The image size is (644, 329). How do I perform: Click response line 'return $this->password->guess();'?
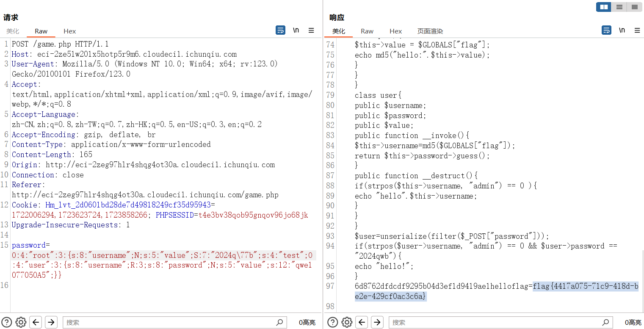click(422, 156)
